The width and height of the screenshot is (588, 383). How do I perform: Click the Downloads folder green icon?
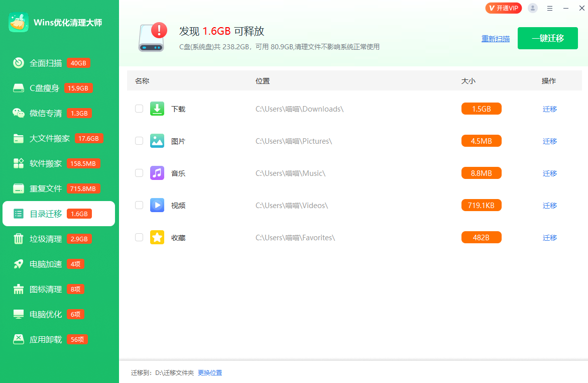157,109
